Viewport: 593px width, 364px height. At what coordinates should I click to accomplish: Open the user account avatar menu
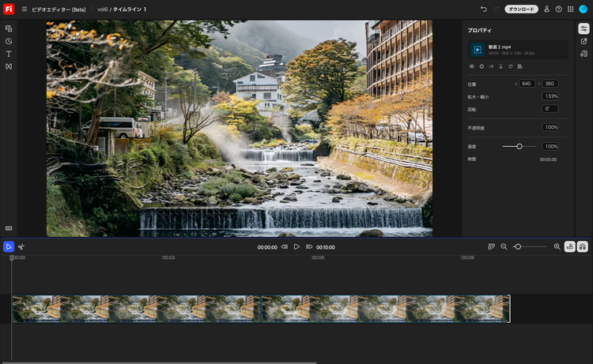click(x=584, y=9)
